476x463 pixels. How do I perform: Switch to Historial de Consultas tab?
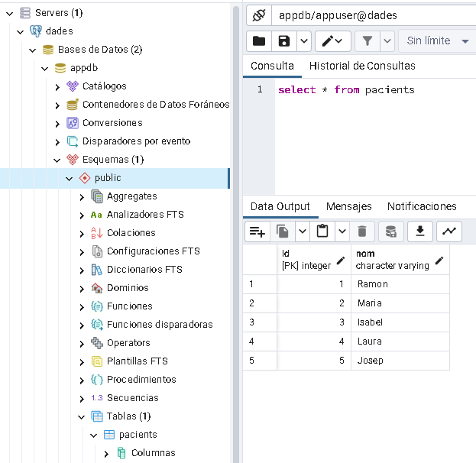362,66
